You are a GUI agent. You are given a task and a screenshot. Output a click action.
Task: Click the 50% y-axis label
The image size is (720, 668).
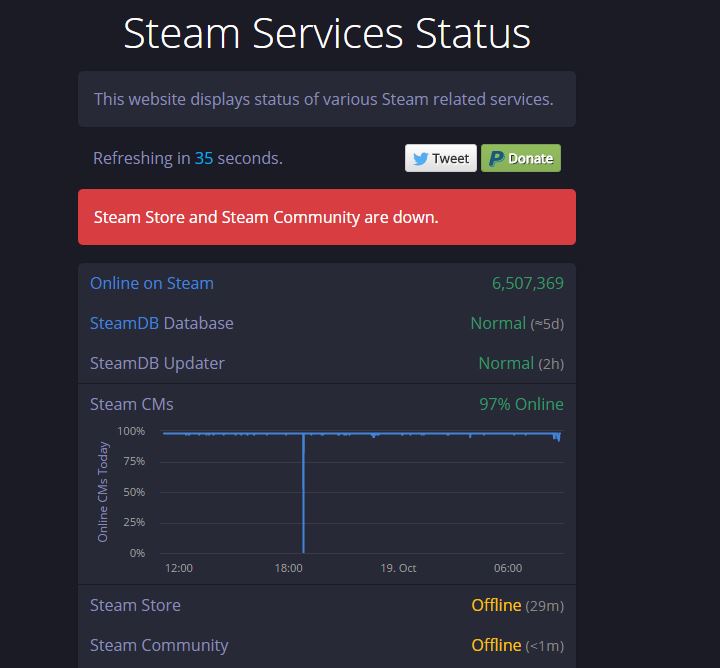click(134, 492)
